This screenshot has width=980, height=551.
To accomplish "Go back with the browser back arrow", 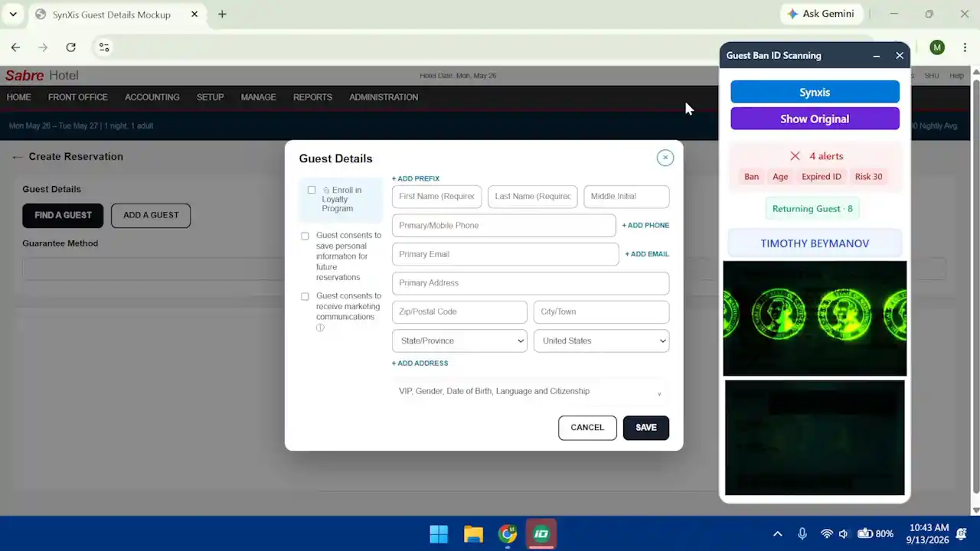I will (15, 47).
